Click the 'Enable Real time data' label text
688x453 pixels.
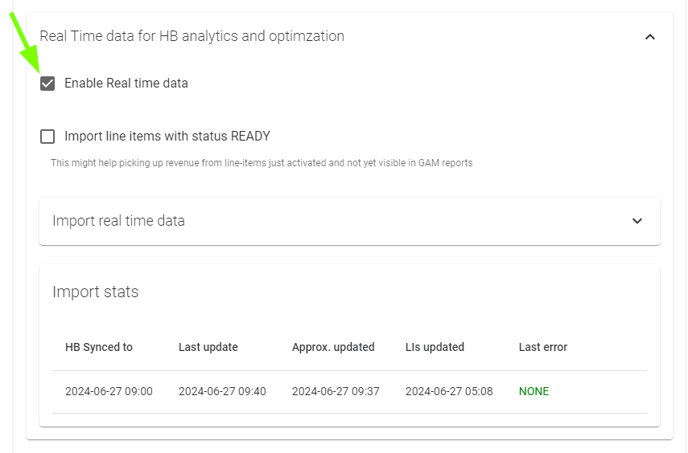126,83
